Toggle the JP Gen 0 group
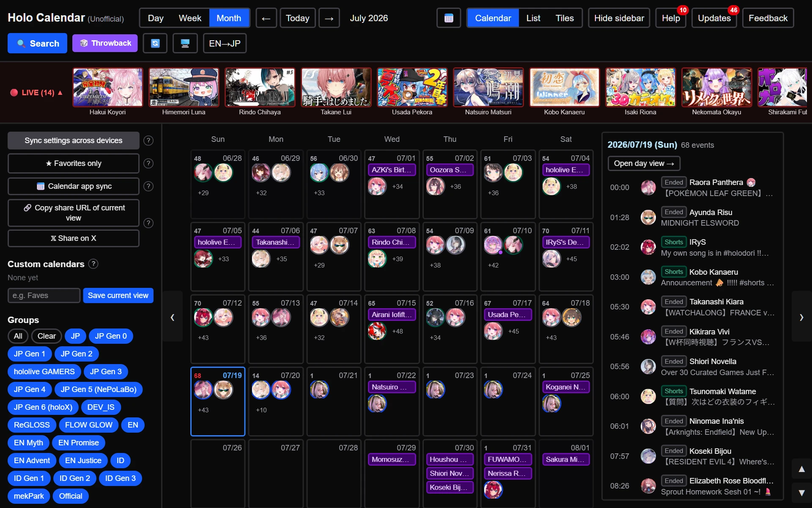The image size is (812, 508). (111, 336)
